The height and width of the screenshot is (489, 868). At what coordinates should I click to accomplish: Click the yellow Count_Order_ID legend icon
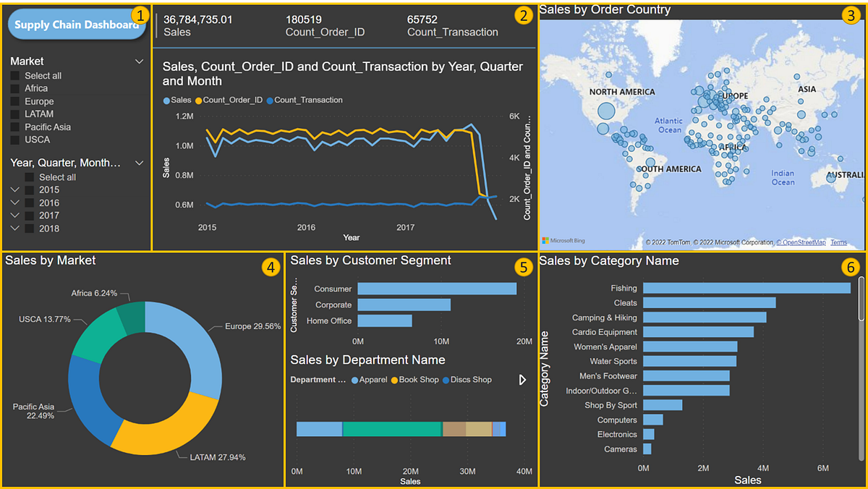[199, 100]
